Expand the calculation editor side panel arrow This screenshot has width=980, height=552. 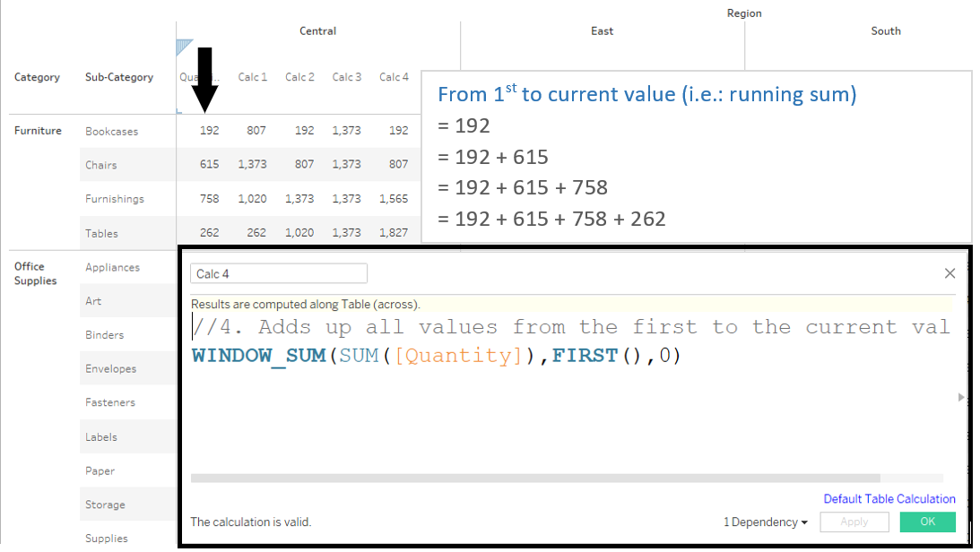click(961, 397)
